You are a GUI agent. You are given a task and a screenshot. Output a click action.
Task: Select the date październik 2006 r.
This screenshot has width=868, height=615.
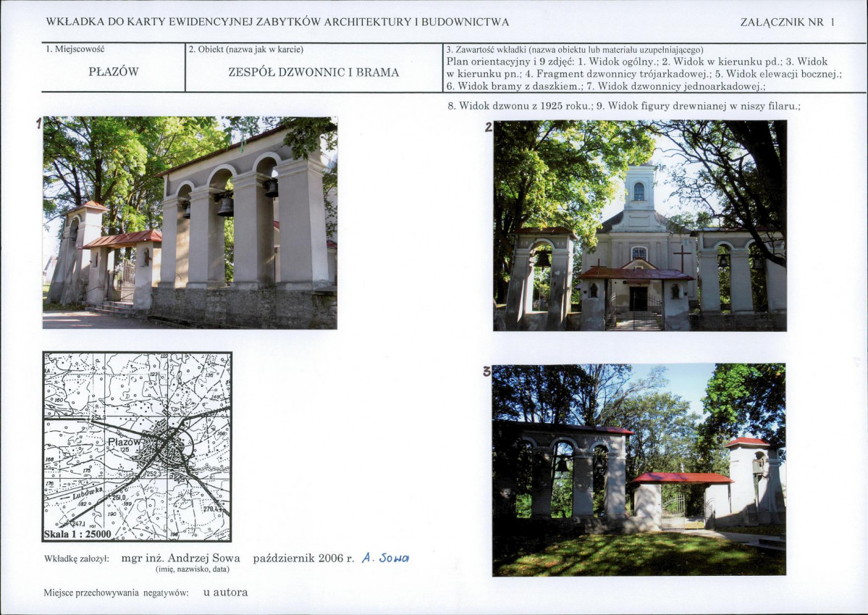tap(303, 558)
